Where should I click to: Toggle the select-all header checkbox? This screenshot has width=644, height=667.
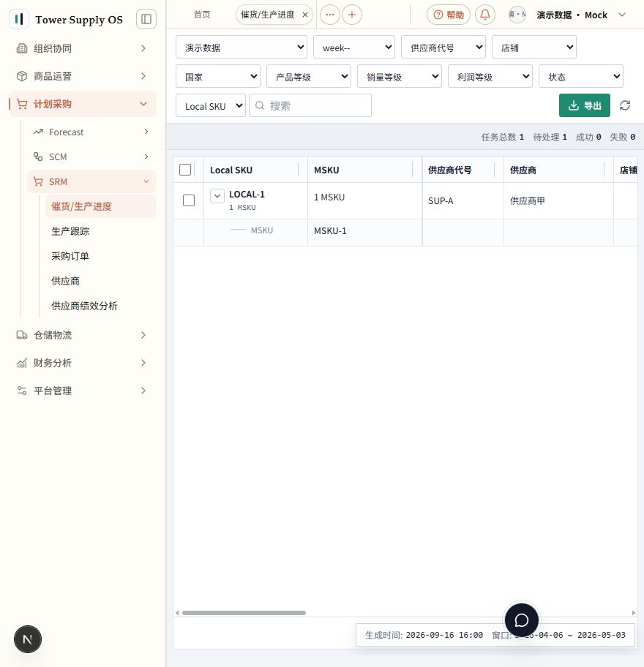pyautogui.click(x=185, y=170)
